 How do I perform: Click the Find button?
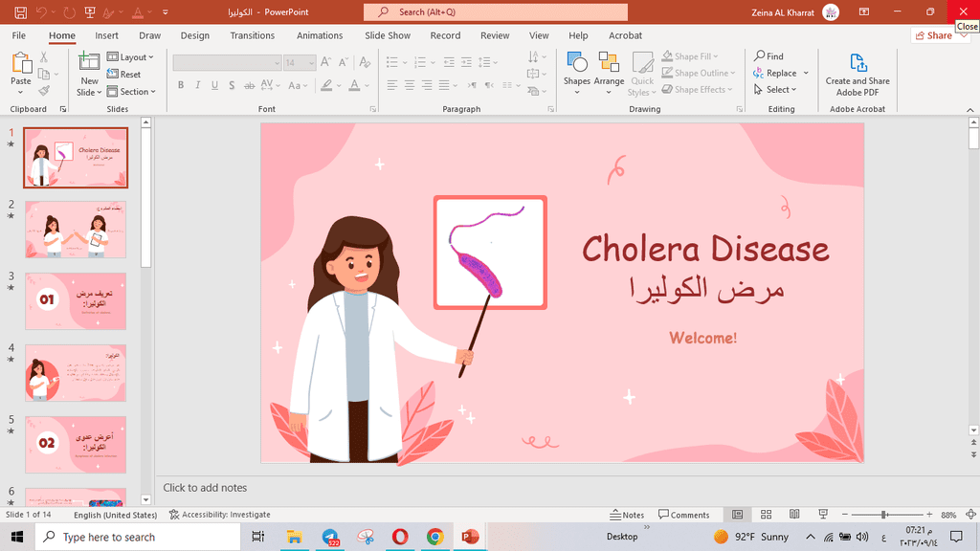pos(768,56)
